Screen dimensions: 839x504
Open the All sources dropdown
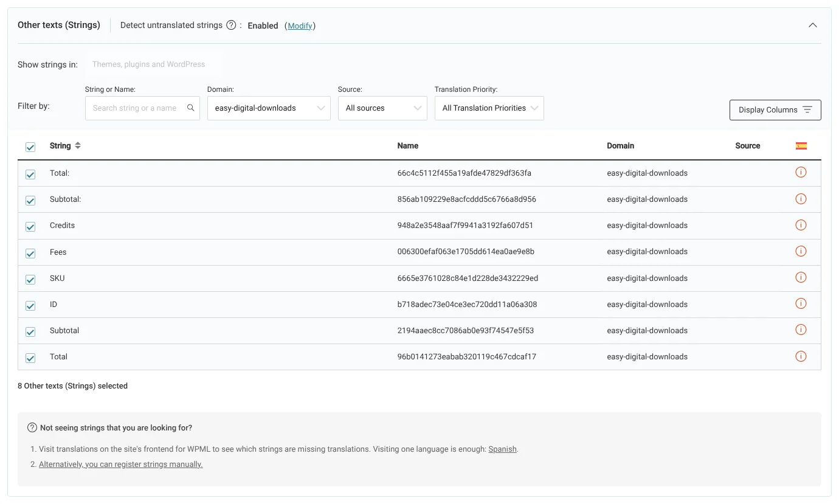(x=382, y=108)
